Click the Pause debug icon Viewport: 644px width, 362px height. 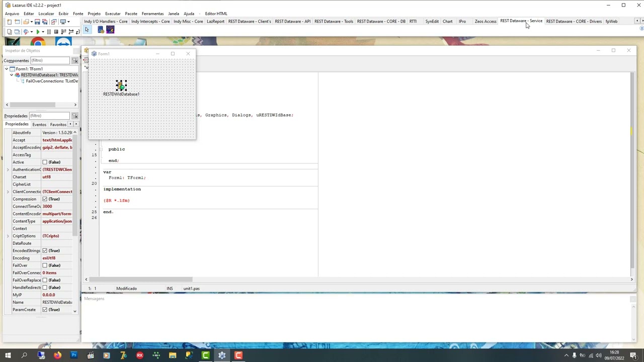pyautogui.click(x=49, y=32)
